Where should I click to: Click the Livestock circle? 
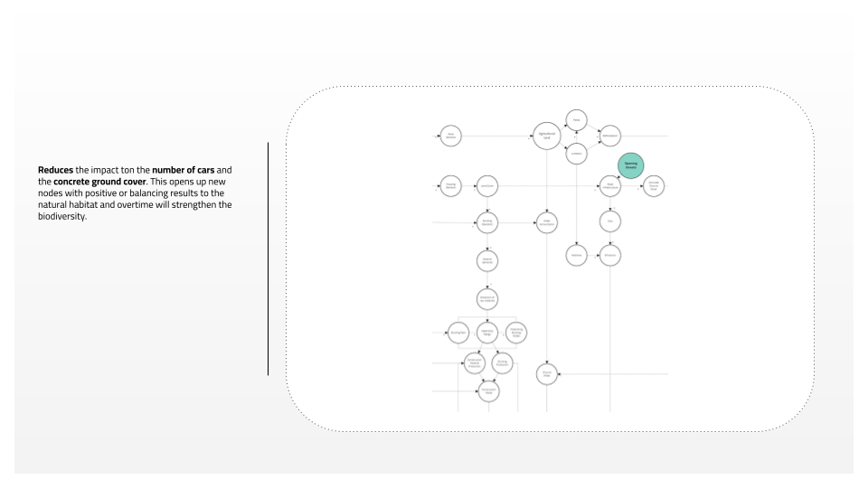[x=577, y=154]
